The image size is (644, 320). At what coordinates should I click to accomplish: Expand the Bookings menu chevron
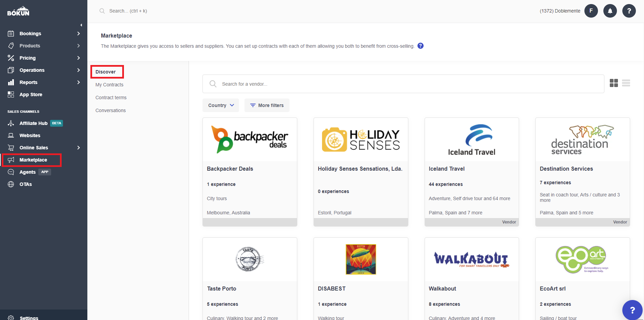tap(79, 34)
